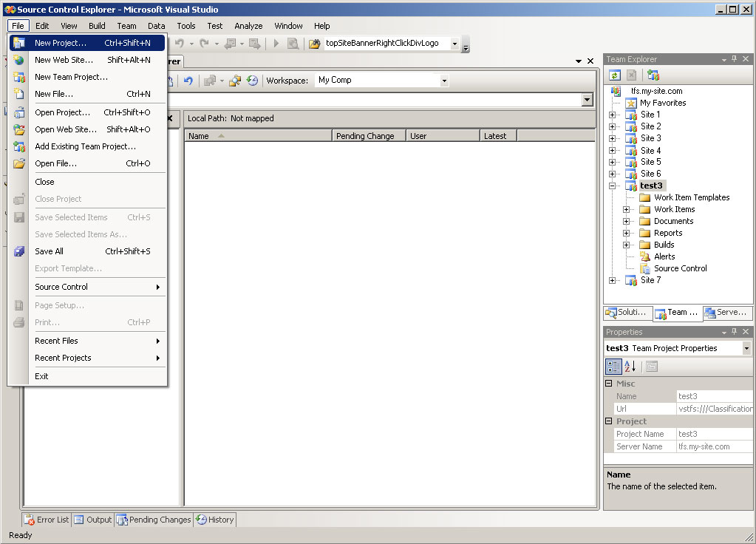This screenshot has width=756, height=544.
Task: Open the Team menu in menu bar
Action: (x=126, y=26)
